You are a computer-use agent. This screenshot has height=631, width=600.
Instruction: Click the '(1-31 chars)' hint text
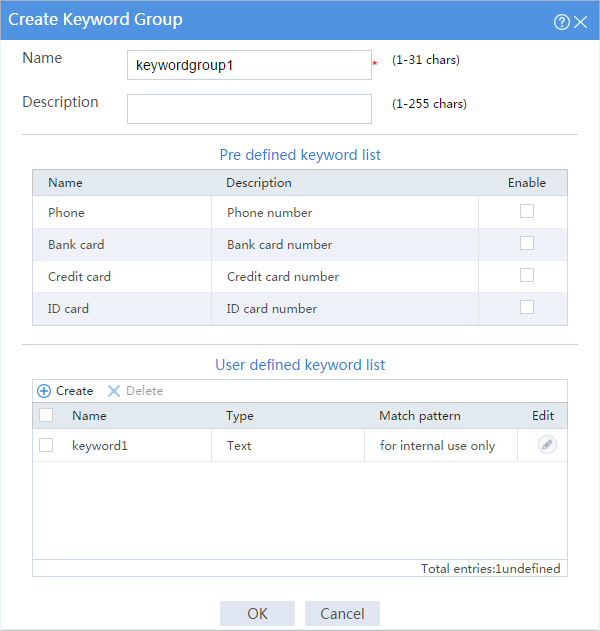coord(426,60)
